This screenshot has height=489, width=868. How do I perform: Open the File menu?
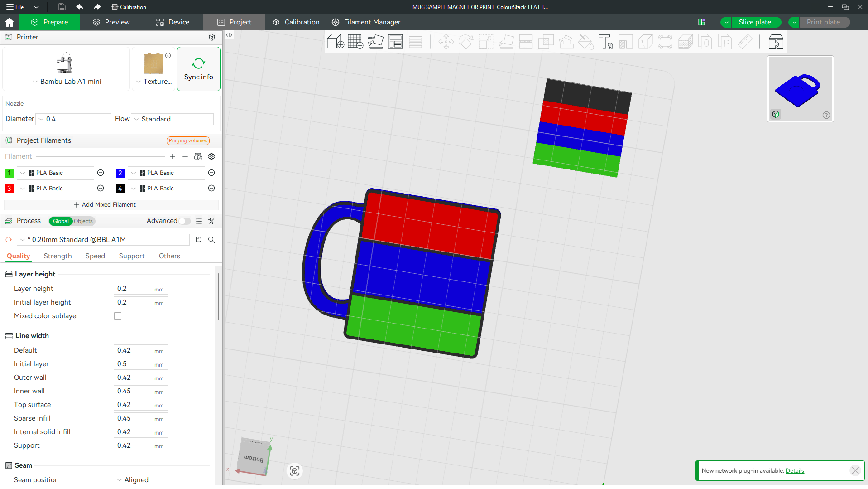[15, 7]
